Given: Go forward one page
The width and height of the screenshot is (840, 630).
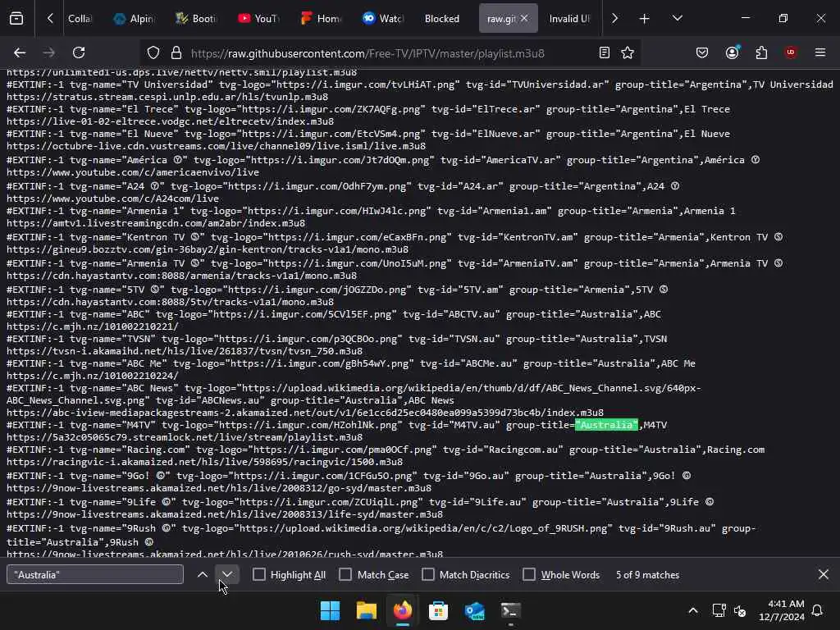Looking at the screenshot, I should [48, 52].
